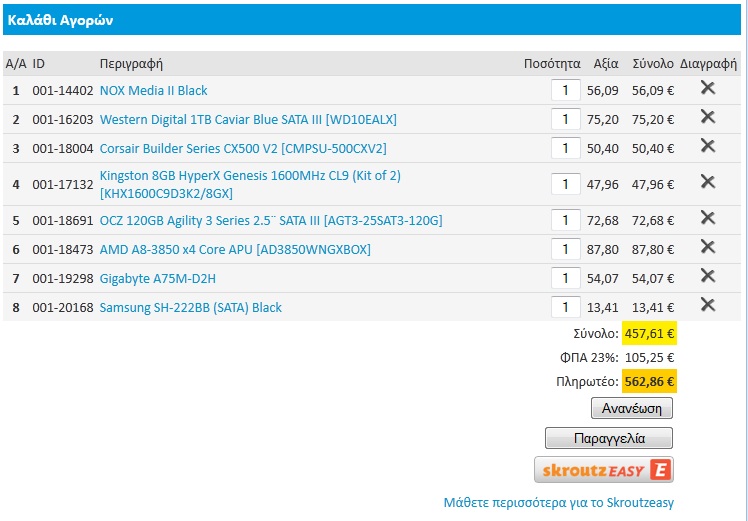The width and height of the screenshot is (748, 521).
Task: Click ID 001-19298
Action: coord(62,279)
